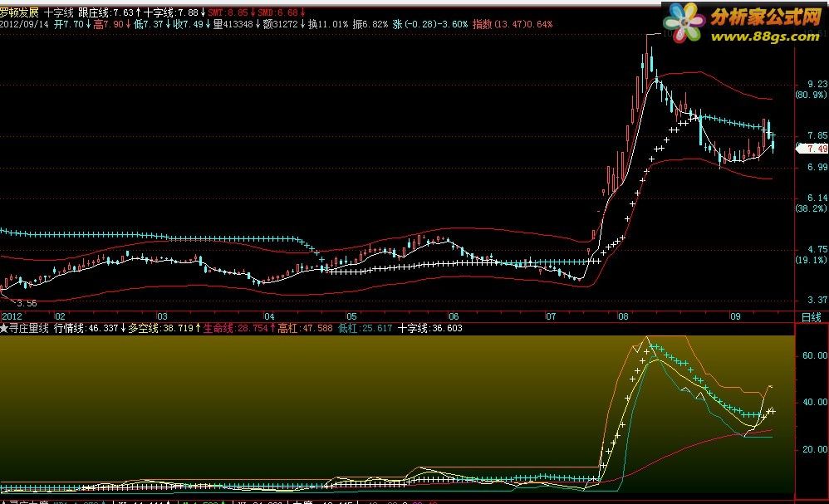
Task: Click the 7.85 price axis label
Action: click(x=817, y=136)
